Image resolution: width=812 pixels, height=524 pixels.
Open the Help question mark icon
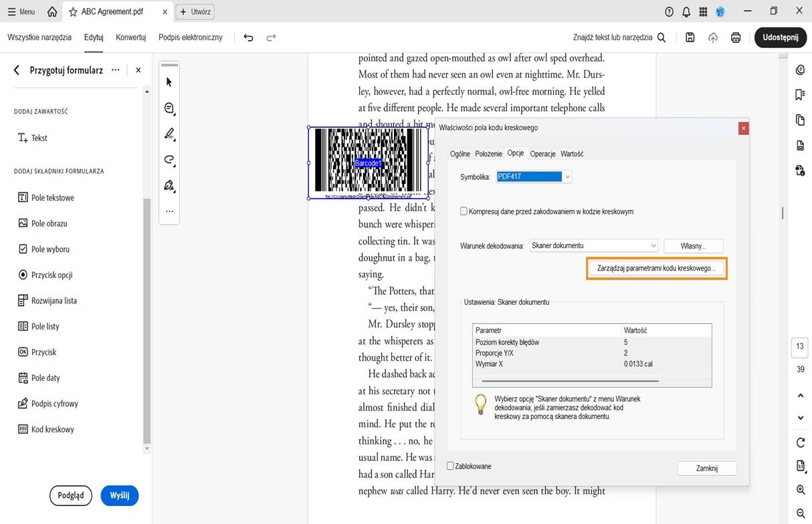coord(669,12)
